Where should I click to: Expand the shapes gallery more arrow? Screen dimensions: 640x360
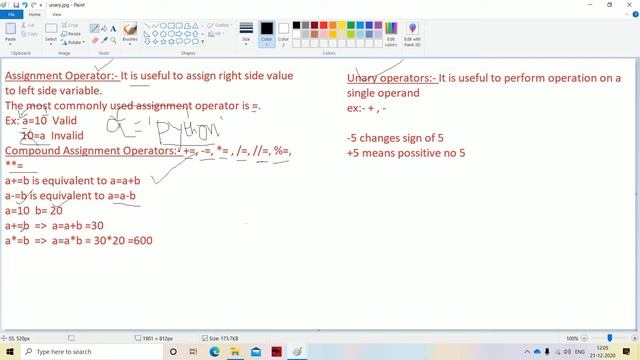coord(202,42)
